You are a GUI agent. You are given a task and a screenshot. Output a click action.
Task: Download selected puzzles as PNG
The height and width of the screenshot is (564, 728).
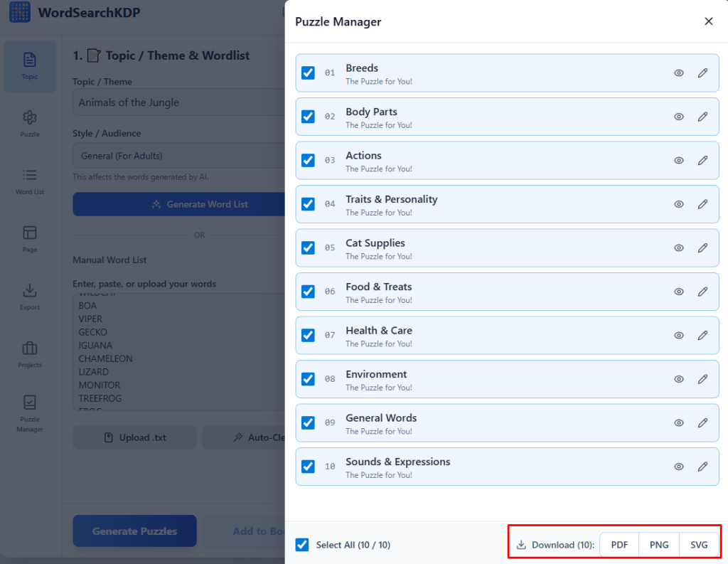[x=659, y=545]
